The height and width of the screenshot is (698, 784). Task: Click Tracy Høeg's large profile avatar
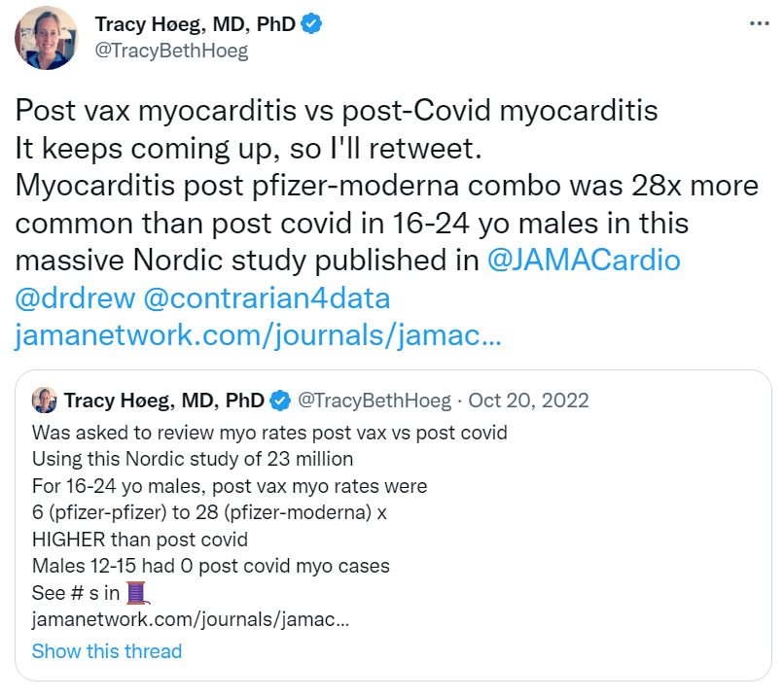coord(45,38)
